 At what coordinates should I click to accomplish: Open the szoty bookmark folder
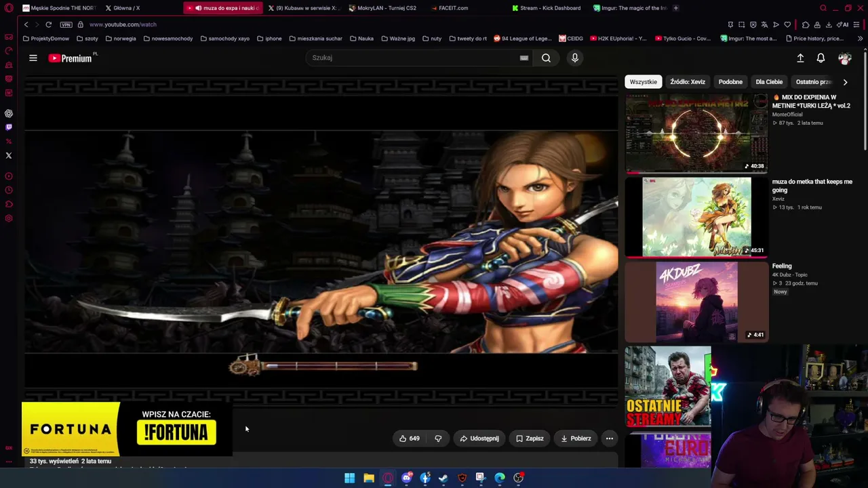point(87,39)
